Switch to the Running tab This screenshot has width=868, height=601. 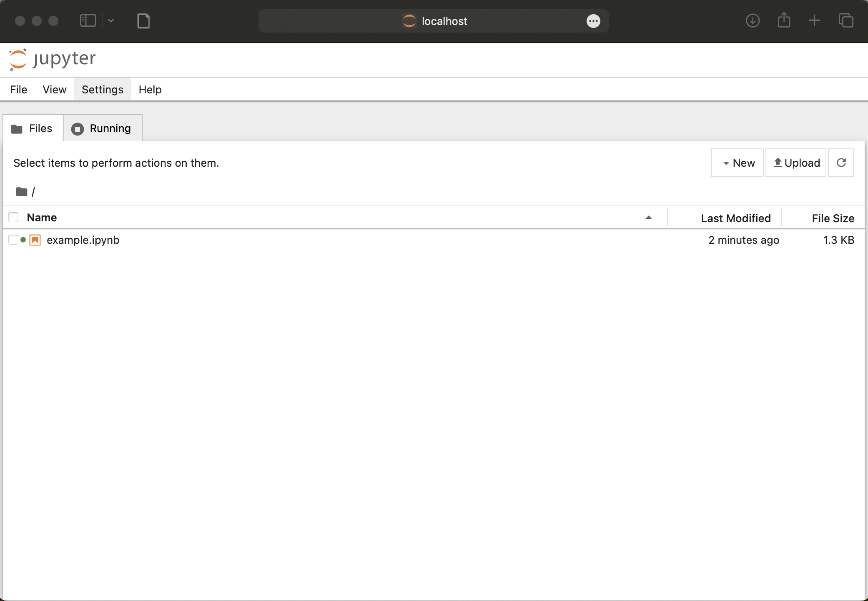[x=103, y=128]
